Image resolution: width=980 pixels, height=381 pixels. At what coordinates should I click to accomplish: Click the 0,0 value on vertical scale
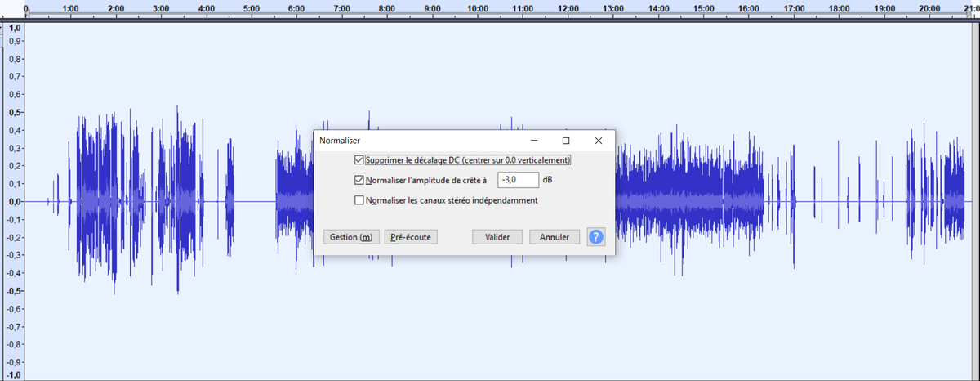(16, 202)
